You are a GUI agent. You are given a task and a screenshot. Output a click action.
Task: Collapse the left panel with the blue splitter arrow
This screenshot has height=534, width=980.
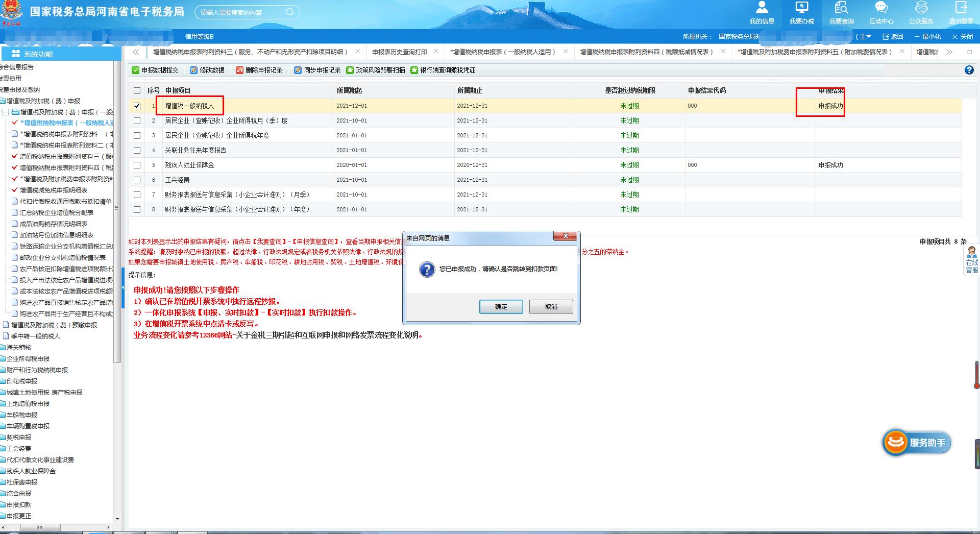(x=123, y=288)
